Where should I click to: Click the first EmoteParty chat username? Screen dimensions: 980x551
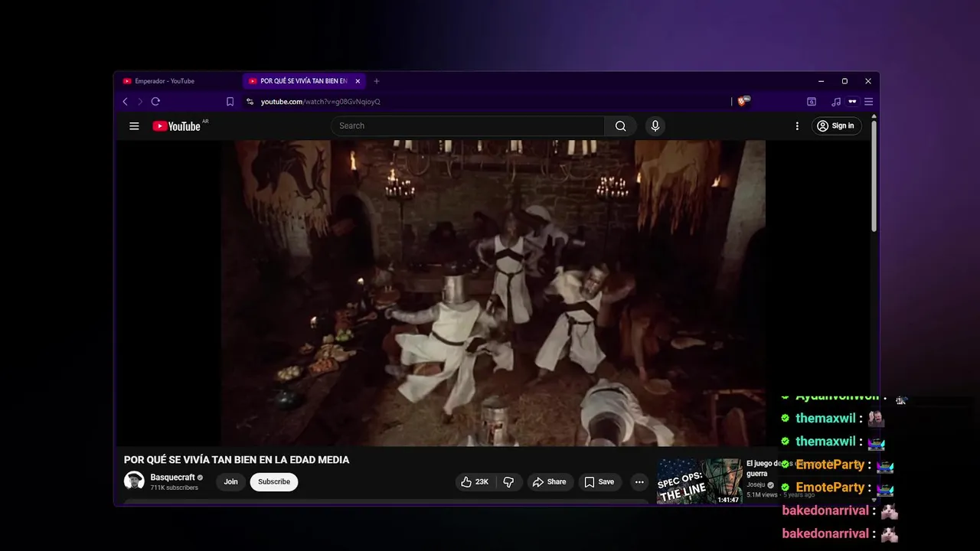[830, 465]
